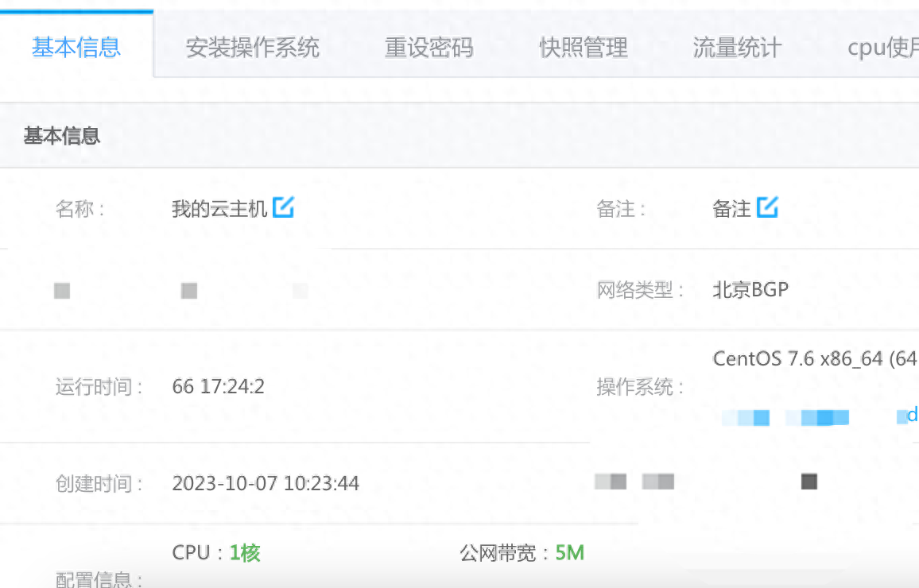
Task: Switch to the 基本信息 tab
Action: (x=76, y=48)
